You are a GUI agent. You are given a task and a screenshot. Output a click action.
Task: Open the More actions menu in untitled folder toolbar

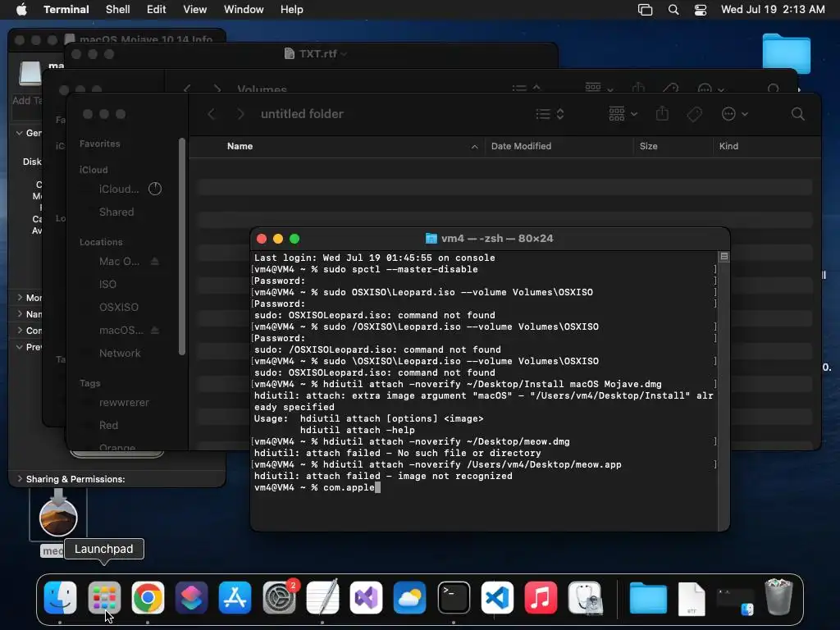[734, 113]
